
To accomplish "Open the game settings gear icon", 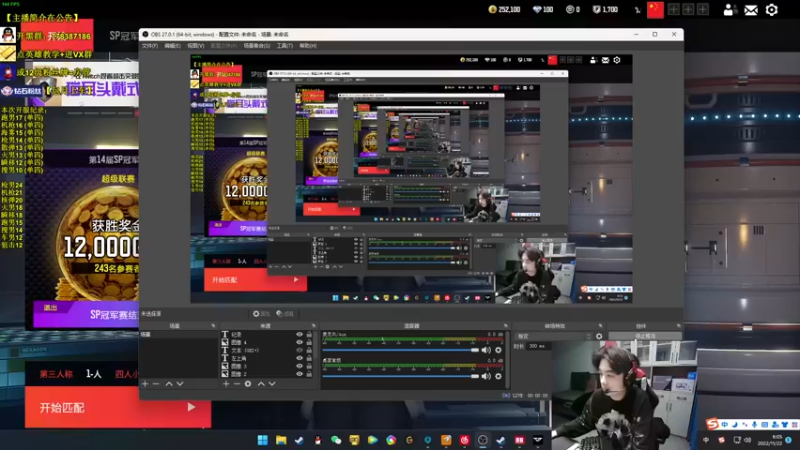I will [x=771, y=10].
